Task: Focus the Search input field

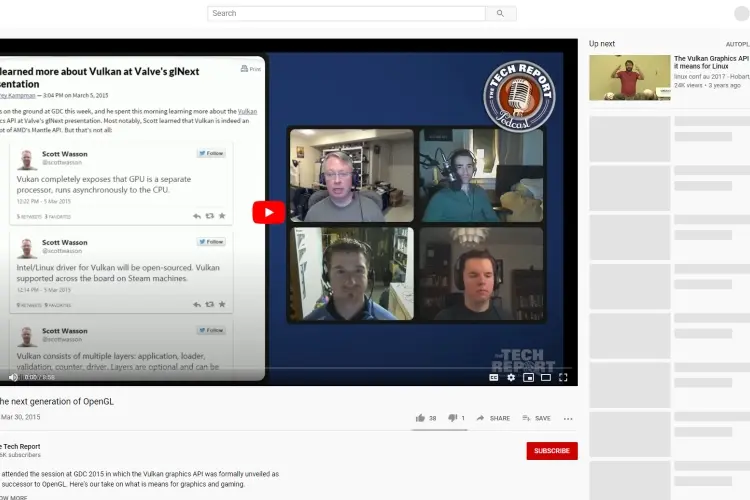Action: coord(346,13)
